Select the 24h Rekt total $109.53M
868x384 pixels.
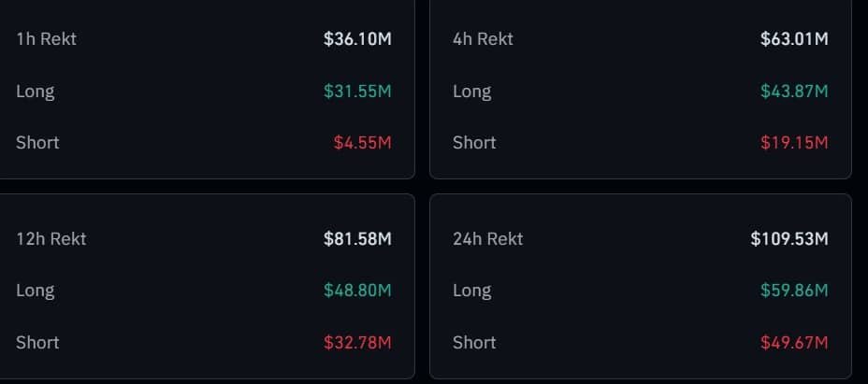click(x=789, y=239)
